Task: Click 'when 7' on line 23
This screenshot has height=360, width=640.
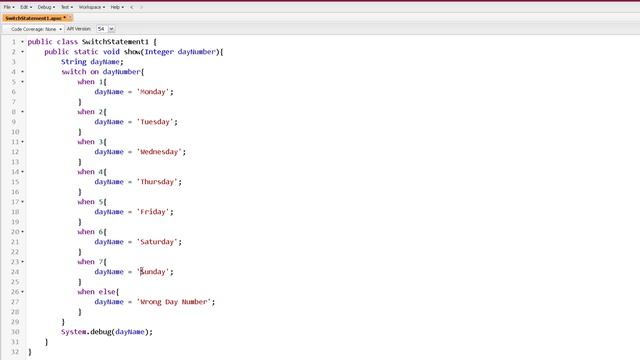Action: click(90, 262)
